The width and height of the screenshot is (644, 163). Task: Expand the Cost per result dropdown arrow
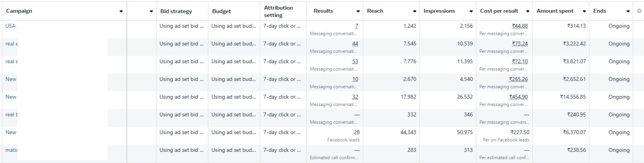click(x=528, y=11)
